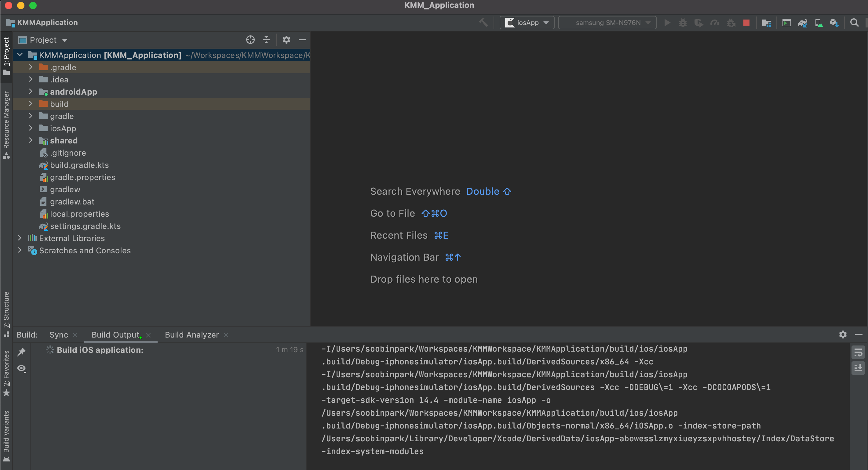Expand the androidApp folder
868x470 pixels.
point(31,92)
